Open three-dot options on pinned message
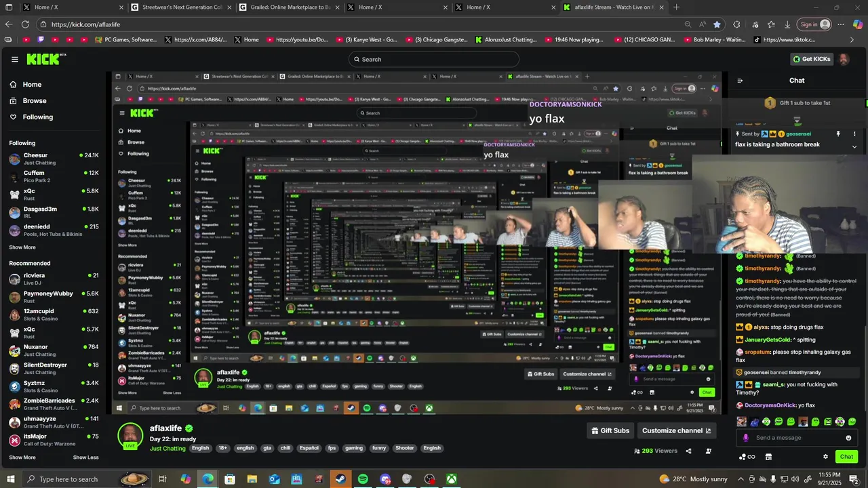Screen dimensions: 868x488 tap(854, 134)
